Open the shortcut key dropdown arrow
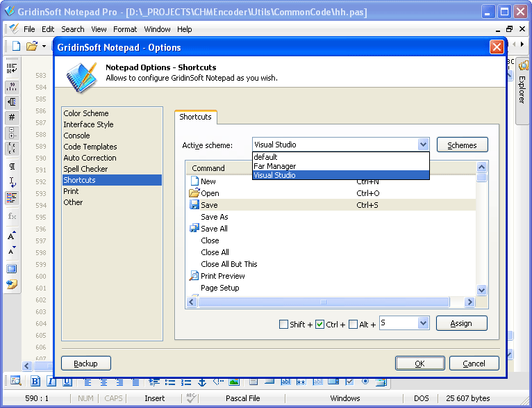This screenshot has height=408, width=532. click(423, 323)
